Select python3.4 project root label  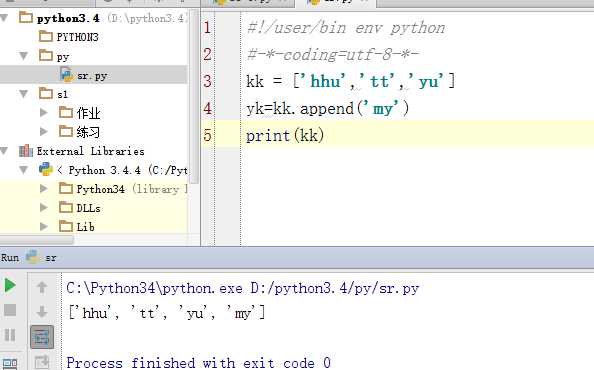[68, 18]
